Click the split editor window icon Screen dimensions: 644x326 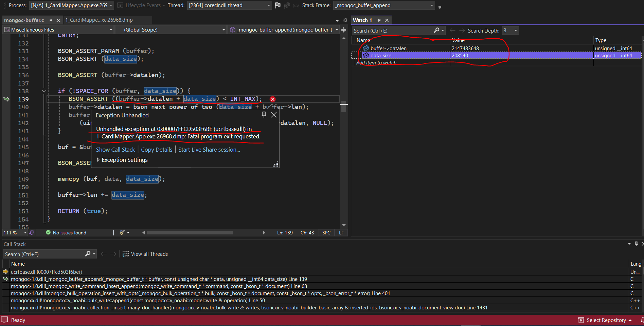tap(344, 30)
